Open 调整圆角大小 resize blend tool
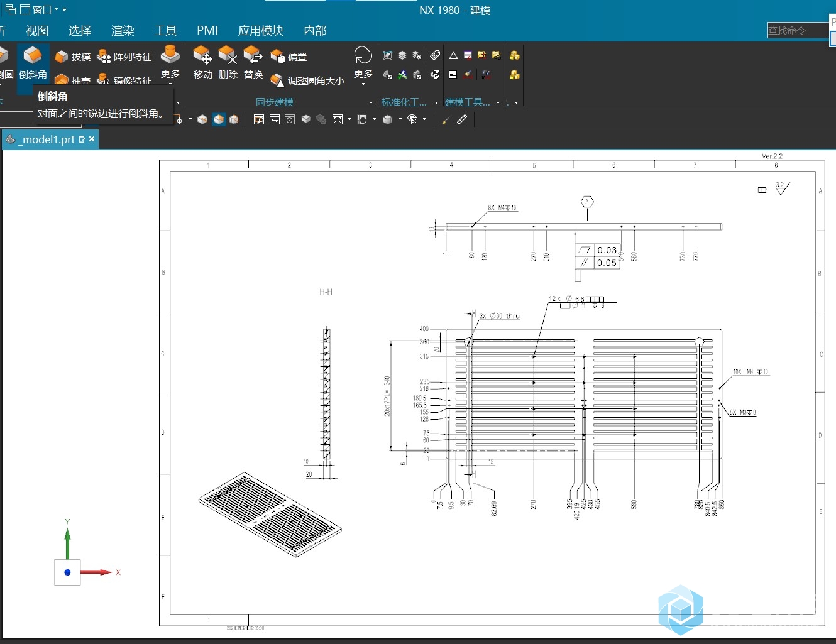The image size is (836, 644). [307, 80]
